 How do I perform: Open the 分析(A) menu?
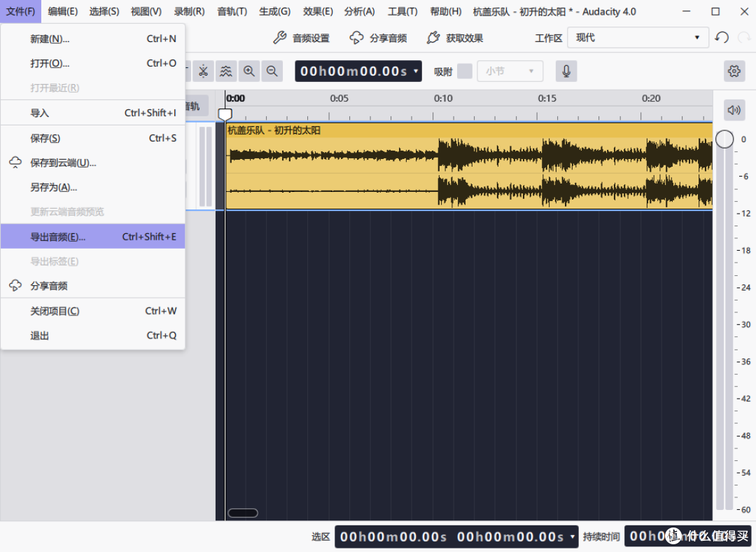[359, 12]
